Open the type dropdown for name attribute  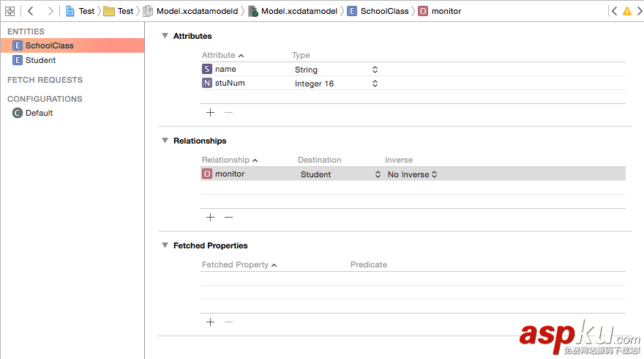(375, 70)
